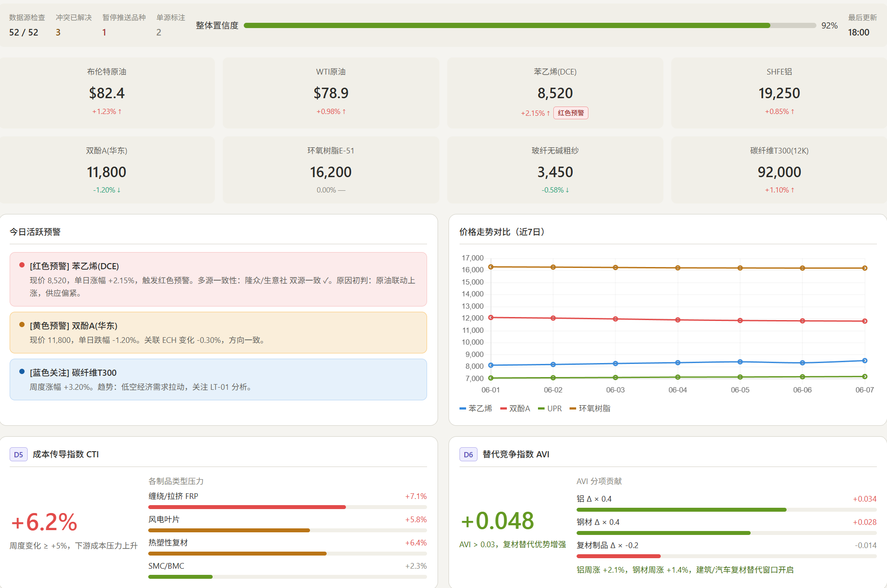Select the SHFE铝 price card
The image size is (887, 588).
(x=779, y=93)
